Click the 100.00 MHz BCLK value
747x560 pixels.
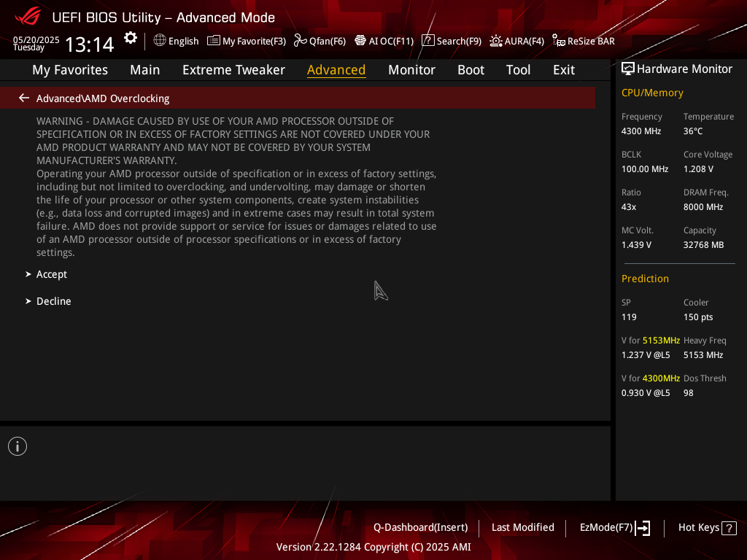645,169
